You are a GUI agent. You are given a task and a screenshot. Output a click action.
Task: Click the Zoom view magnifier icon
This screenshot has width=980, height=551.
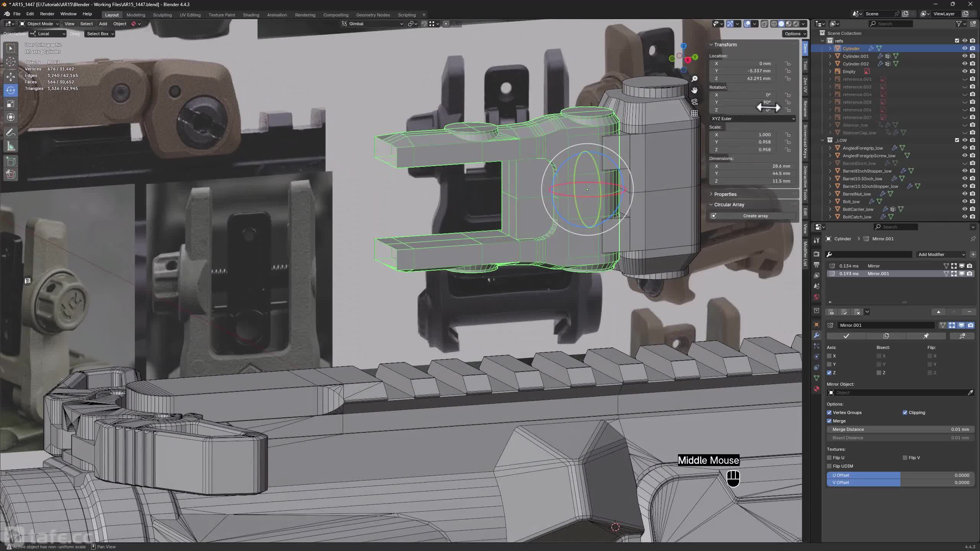(694, 79)
